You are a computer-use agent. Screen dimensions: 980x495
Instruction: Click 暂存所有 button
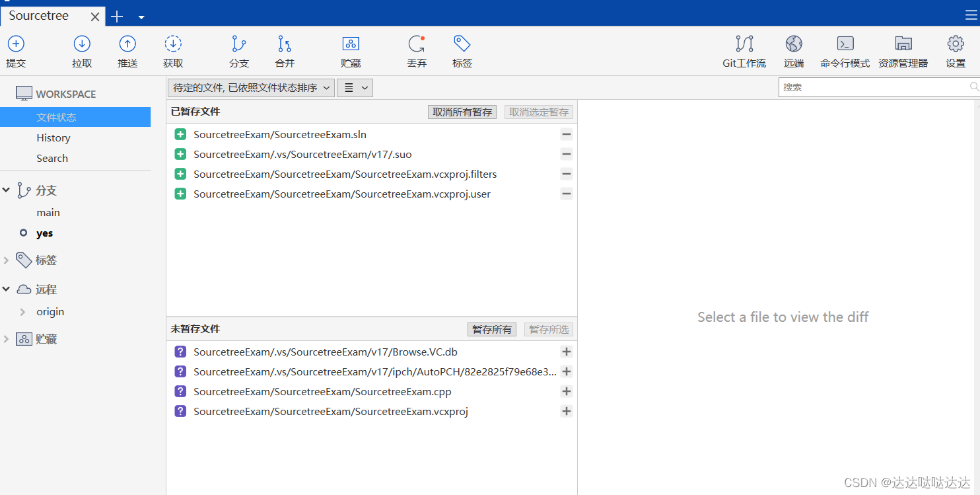point(492,329)
